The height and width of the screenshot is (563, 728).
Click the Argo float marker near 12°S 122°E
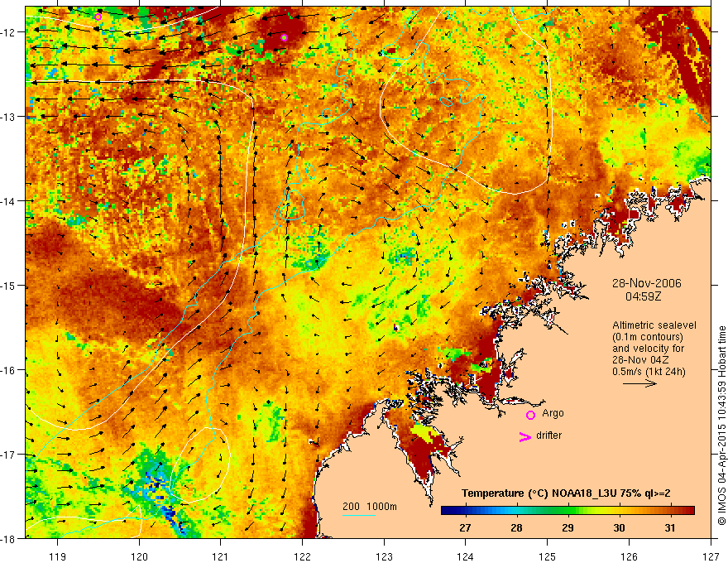tap(284, 37)
